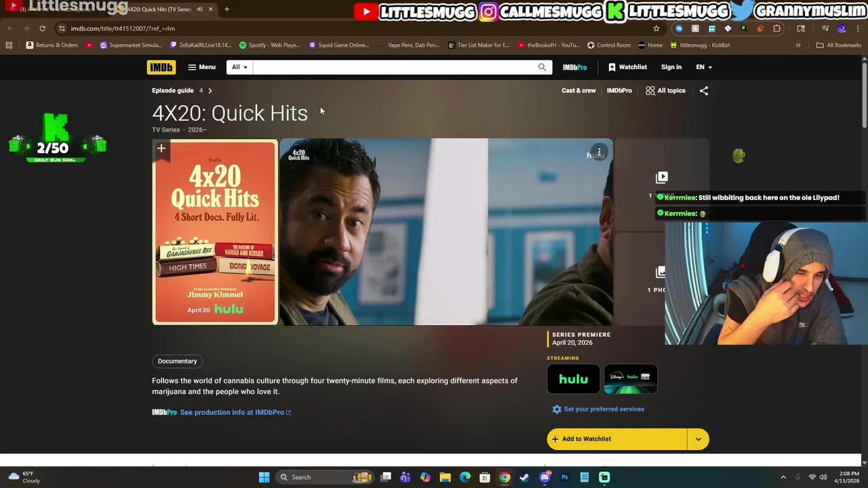This screenshot has width=868, height=488.
Task: Open the videos tile icon
Action: 662,178
